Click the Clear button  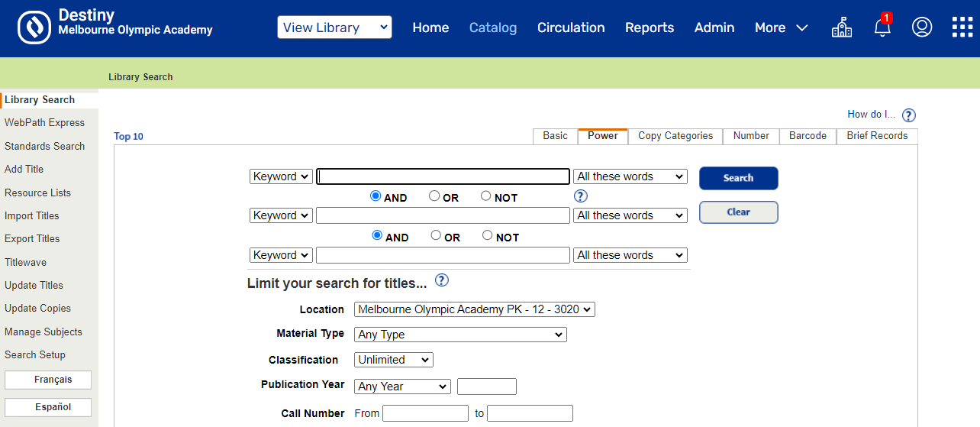(x=738, y=212)
